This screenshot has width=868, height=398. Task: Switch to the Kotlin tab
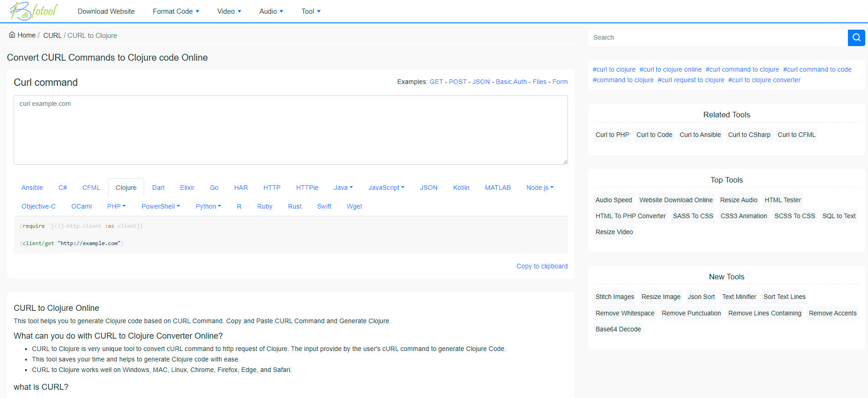pyautogui.click(x=461, y=188)
